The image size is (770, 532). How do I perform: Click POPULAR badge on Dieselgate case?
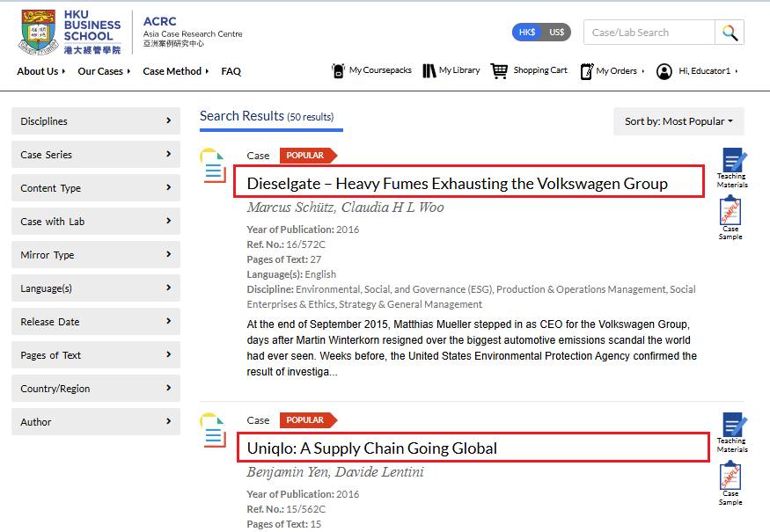click(x=308, y=156)
